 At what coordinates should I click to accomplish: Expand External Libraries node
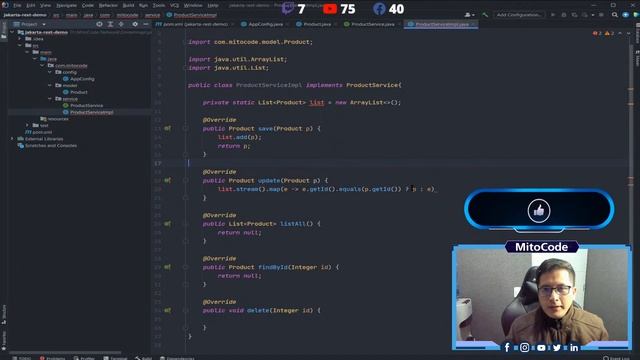(12, 139)
